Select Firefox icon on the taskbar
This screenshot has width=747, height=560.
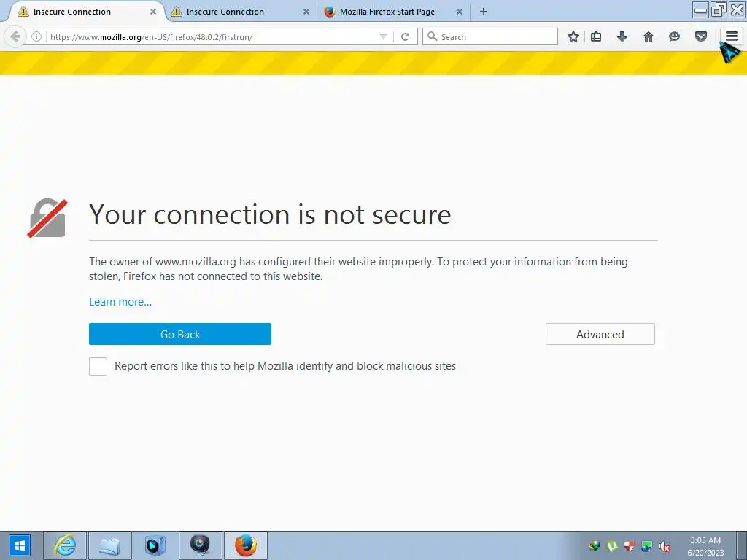click(x=246, y=545)
